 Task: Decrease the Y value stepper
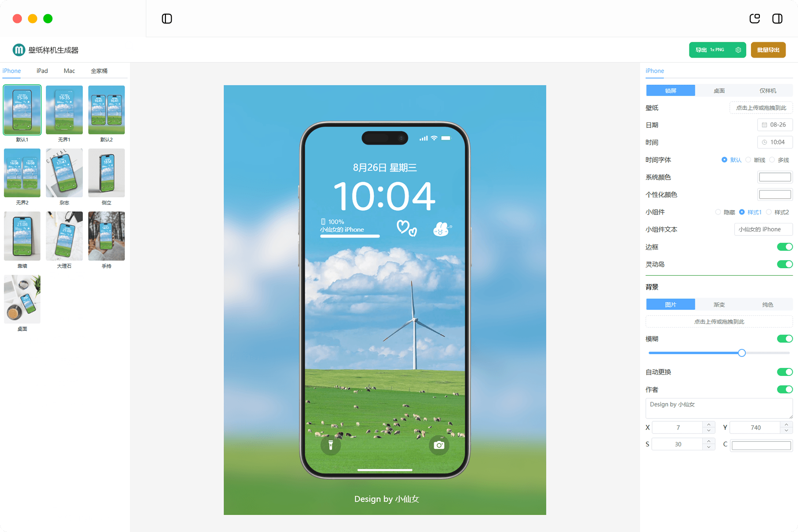click(786, 430)
